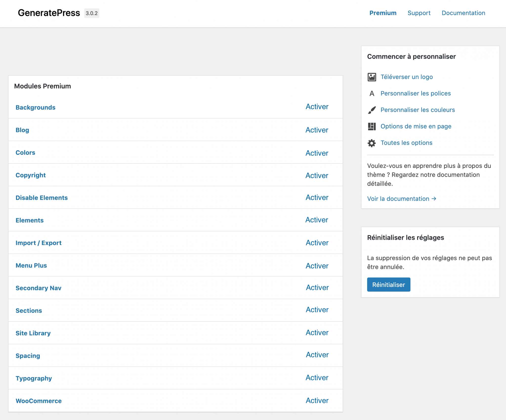Click the layout options icon
Image resolution: width=506 pixels, height=420 pixels.
371,126
